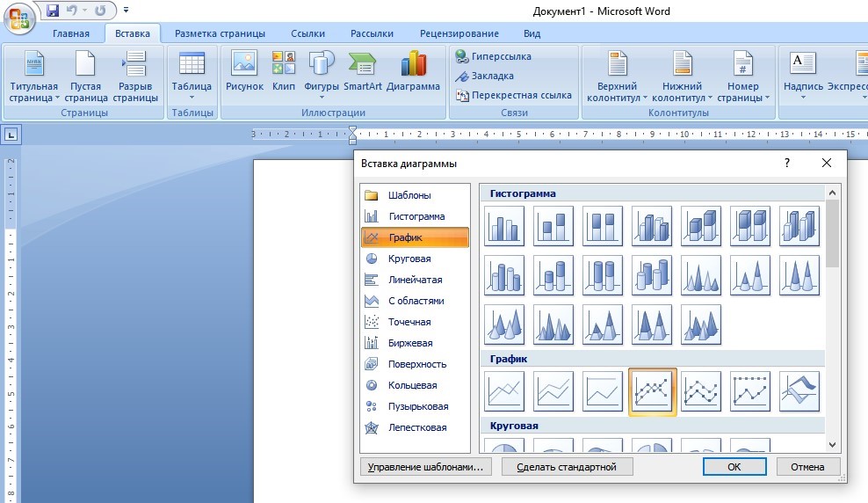Select Поверхность chart category
Viewport: 868px width, 503px height.
[415, 363]
